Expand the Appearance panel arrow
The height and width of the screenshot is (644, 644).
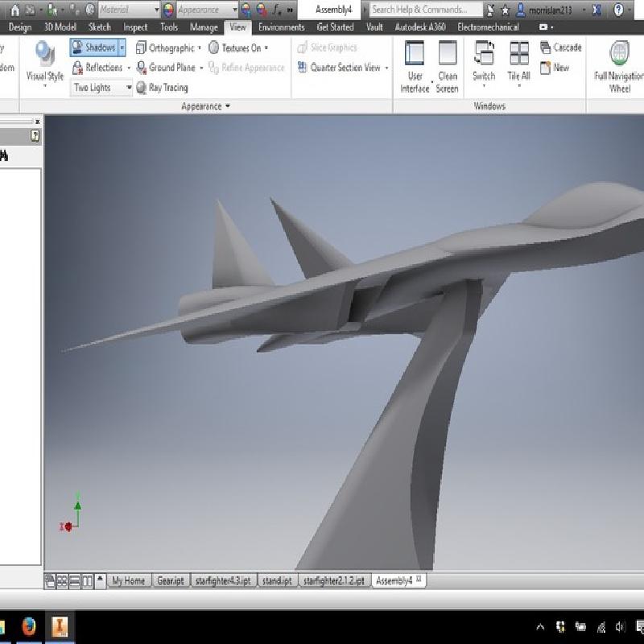coord(228,106)
